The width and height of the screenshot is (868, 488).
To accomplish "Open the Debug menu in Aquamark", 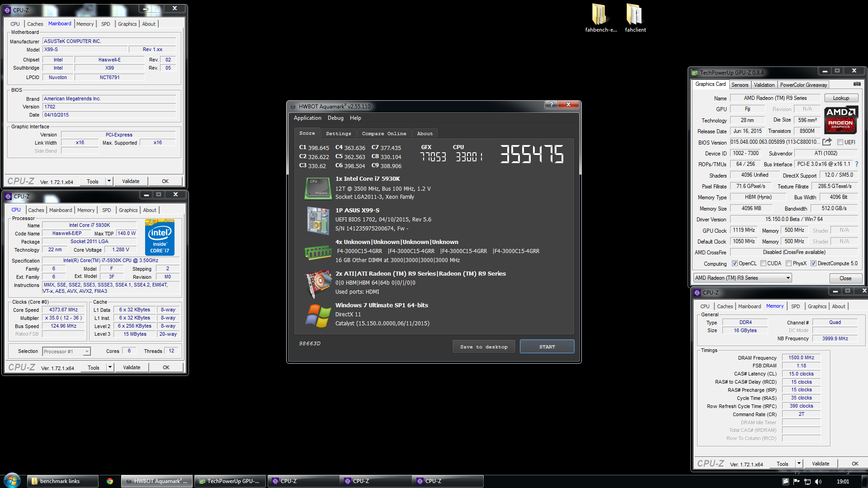I will (335, 118).
